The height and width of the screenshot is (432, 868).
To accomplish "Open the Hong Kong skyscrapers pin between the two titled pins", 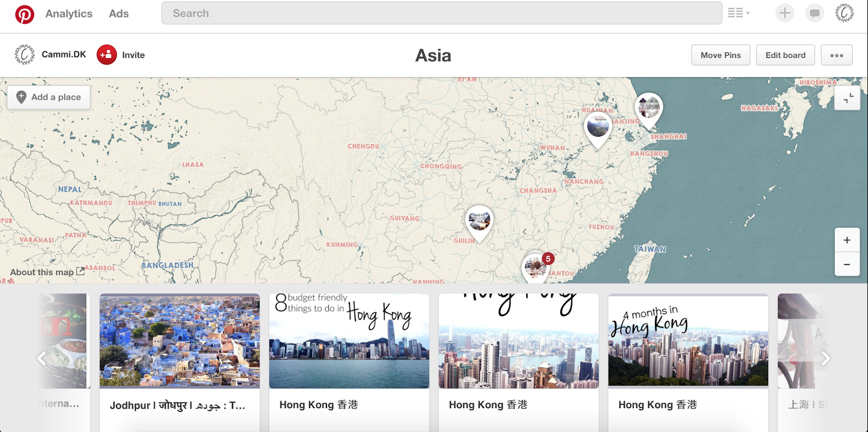I will [x=519, y=341].
